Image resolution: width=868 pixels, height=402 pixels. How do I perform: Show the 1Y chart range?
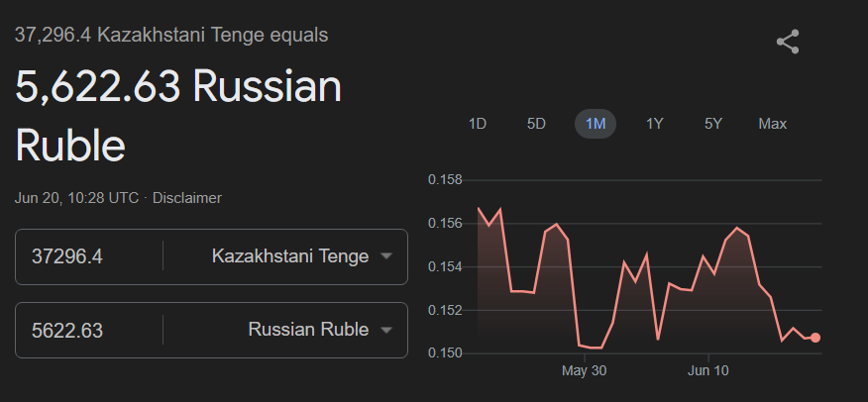click(x=654, y=124)
